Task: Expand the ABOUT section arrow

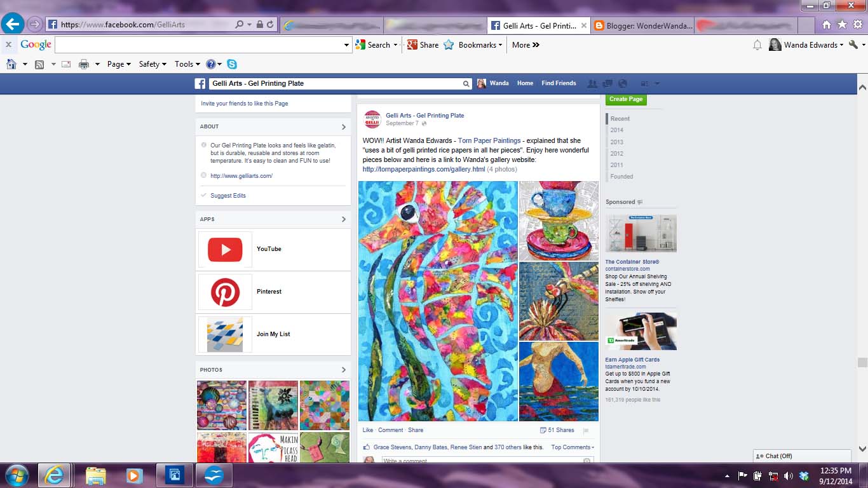Action: 344,126
